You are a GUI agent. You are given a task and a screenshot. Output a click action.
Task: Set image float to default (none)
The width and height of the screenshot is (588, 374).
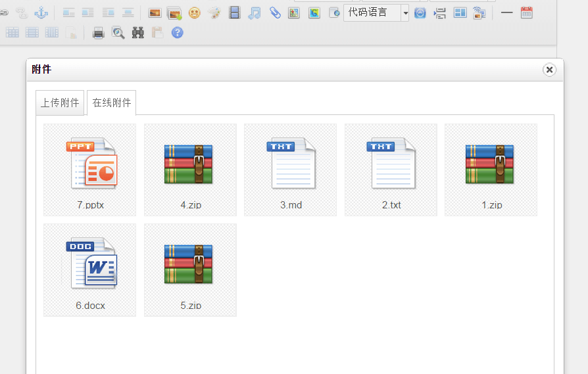pyautogui.click(x=68, y=13)
